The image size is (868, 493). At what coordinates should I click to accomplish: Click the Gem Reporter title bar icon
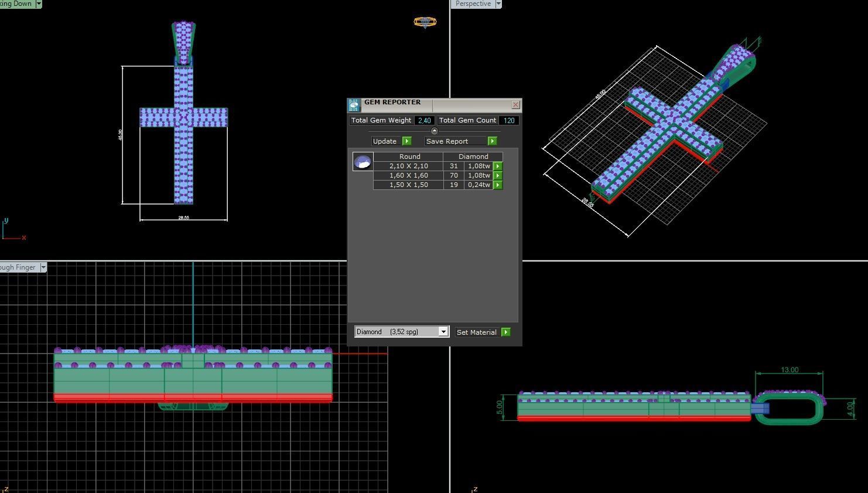click(354, 105)
